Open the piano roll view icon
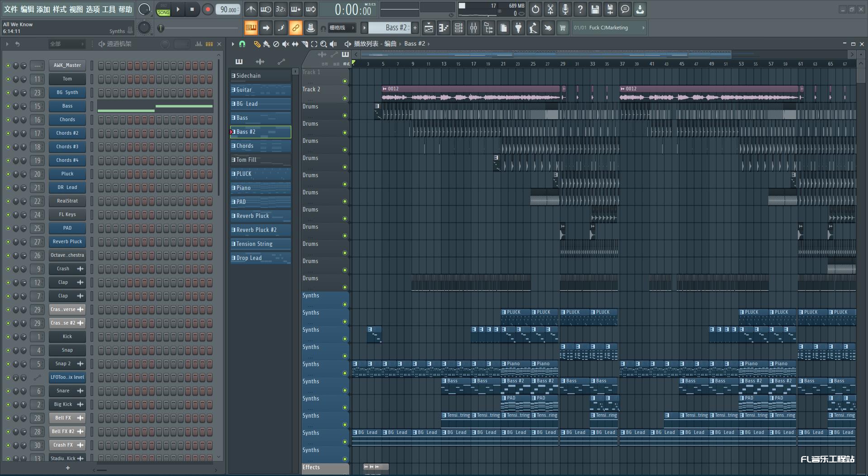 pos(444,28)
